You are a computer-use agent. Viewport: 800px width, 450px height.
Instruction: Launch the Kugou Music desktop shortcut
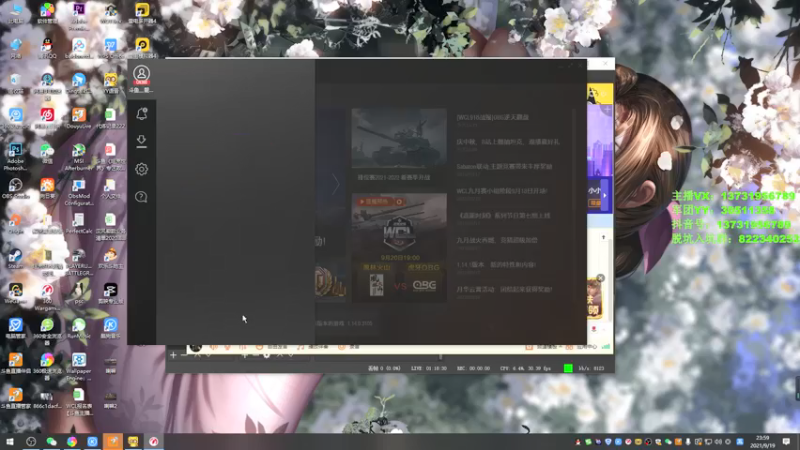click(x=110, y=328)
